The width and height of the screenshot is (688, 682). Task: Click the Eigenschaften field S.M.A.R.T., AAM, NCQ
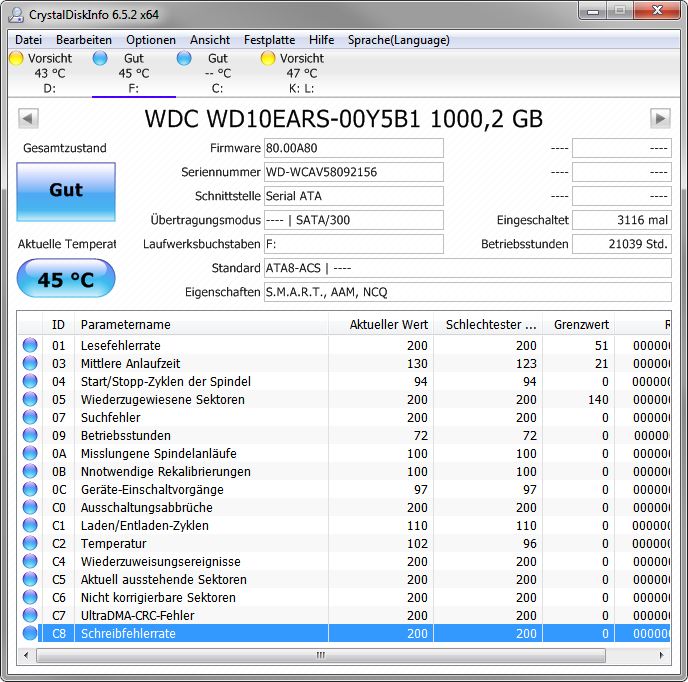point(468,292)
